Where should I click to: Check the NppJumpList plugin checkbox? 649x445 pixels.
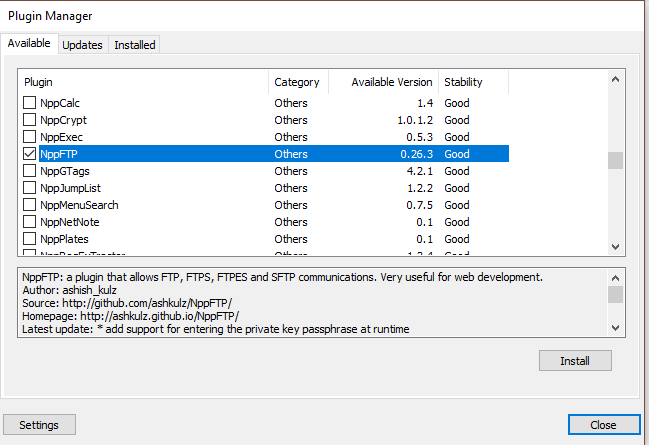29,188
